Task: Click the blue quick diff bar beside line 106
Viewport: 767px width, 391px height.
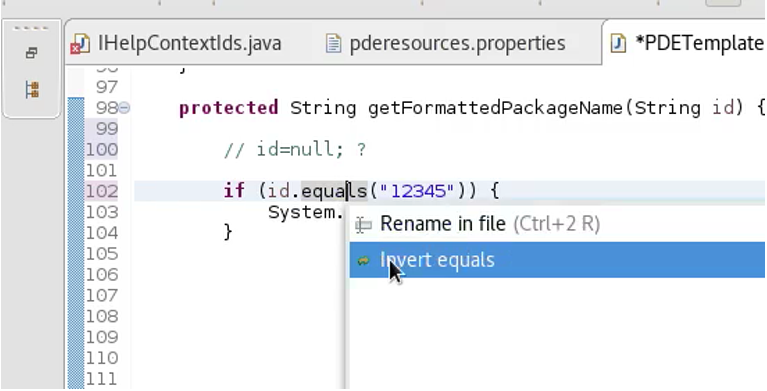Action: 76,275
